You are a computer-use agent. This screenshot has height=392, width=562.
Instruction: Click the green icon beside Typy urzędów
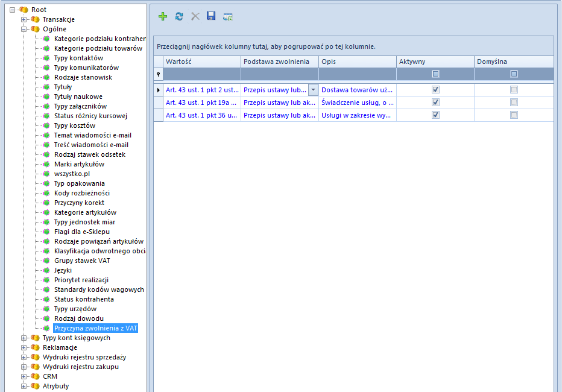[46, 309]
